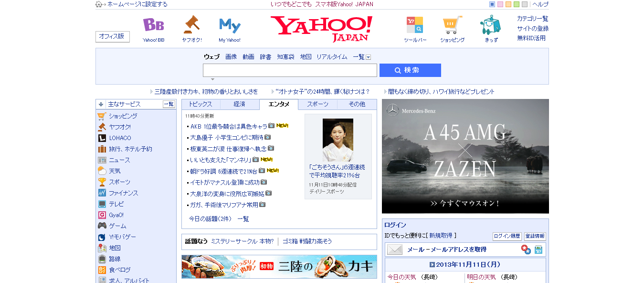Viewport: 644px width, 283px height.
Task: Switch to the その他 tab
Action: pos(357,104)
